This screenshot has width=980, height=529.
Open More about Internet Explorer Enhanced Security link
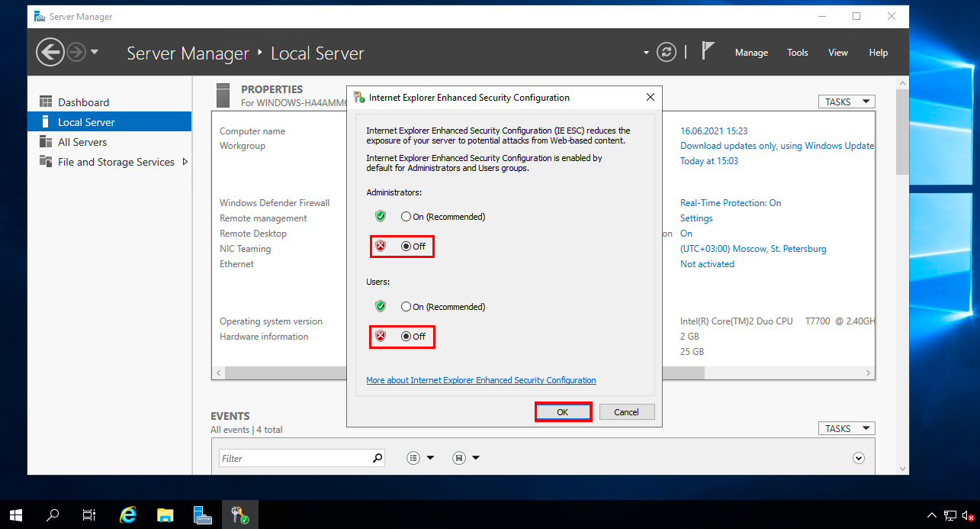[x=481, y=380]
